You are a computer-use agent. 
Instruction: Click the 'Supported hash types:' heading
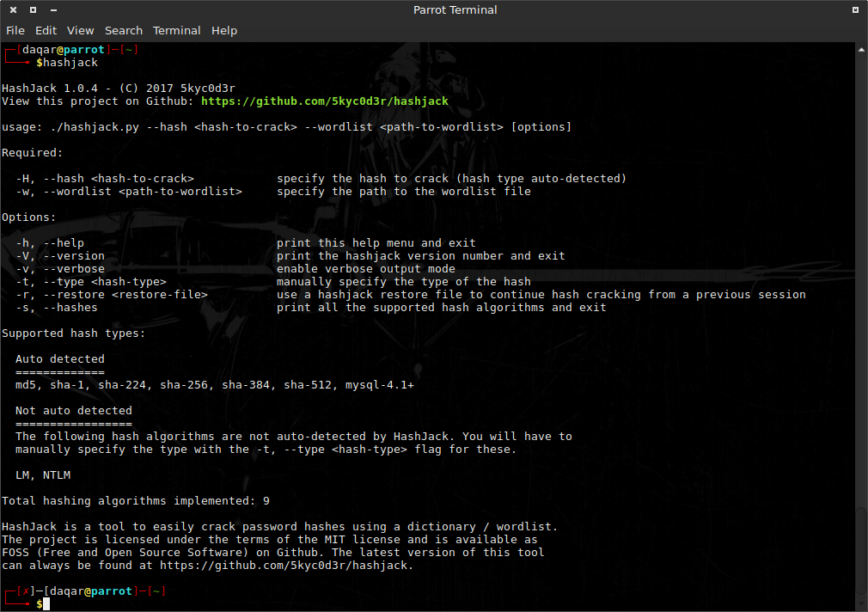[x=74, y=334]
